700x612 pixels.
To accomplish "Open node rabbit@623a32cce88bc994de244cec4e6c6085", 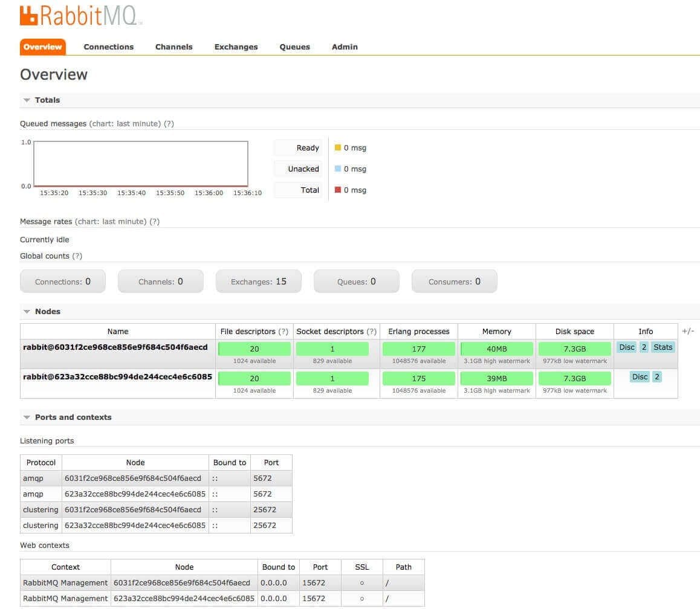I will 117,376.
